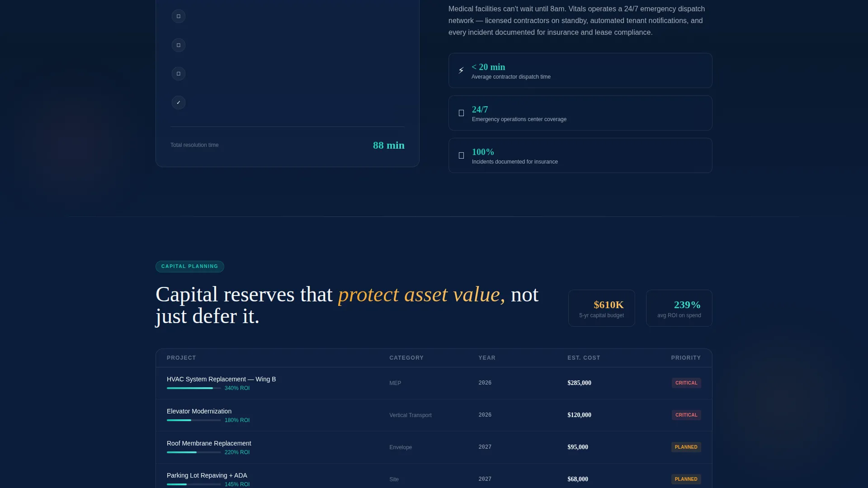Image resolution: width=868 pixels, height=488 pixels.
Task: Click the '88 min' total resolution value
Action: 389,145
